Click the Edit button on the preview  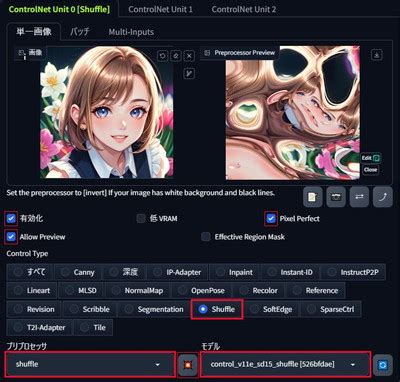[371, 158]
